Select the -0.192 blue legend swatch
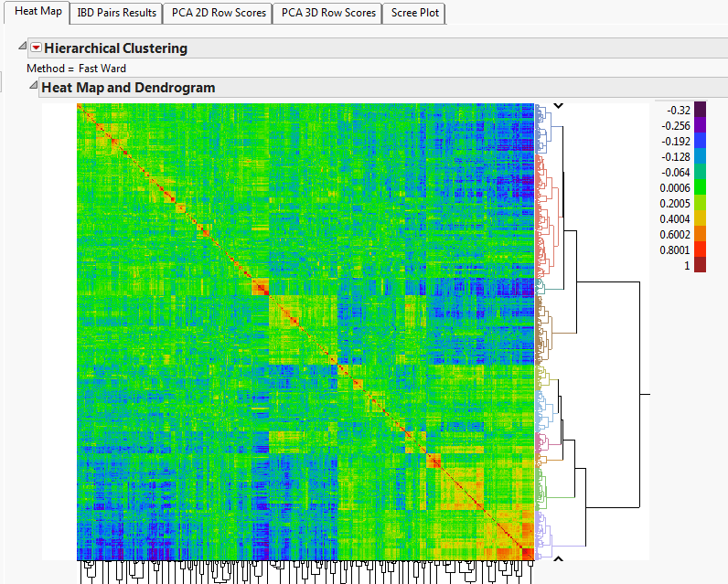 [700, 141]
